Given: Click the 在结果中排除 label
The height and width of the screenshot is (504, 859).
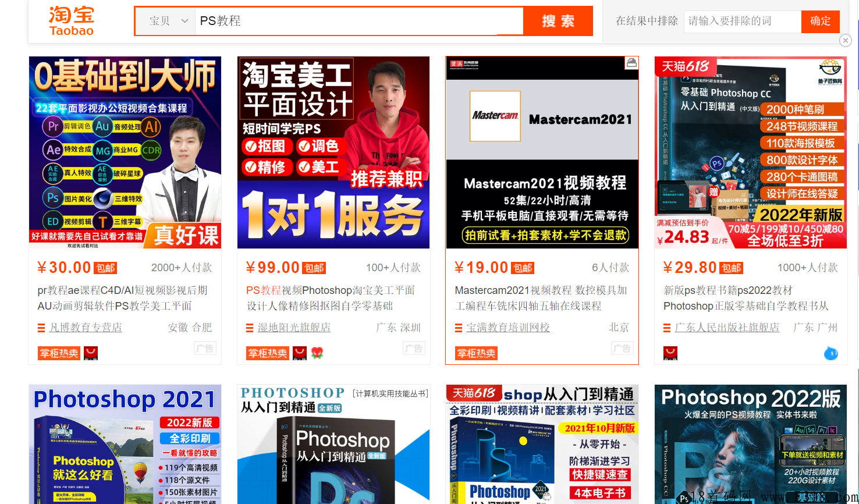Looking at the screenshot, I should (x=647, y=21).
